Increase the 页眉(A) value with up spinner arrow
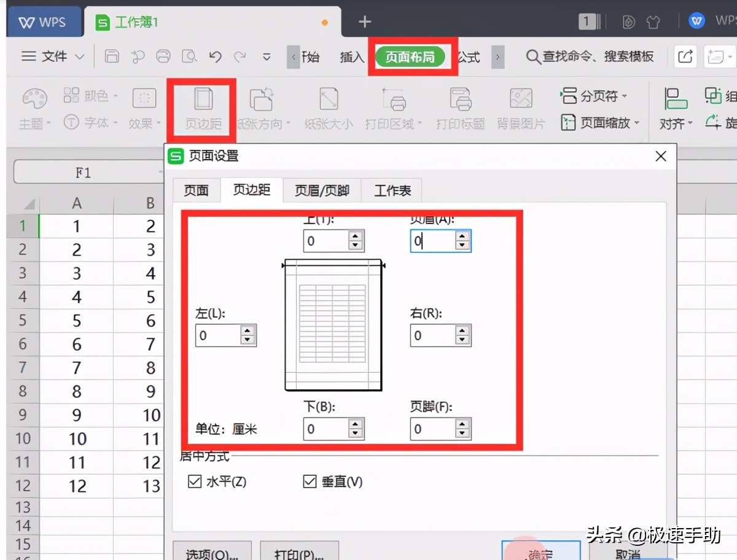This screenshot has height=560, width=737. pyautogui.click(x=462, y=236)
